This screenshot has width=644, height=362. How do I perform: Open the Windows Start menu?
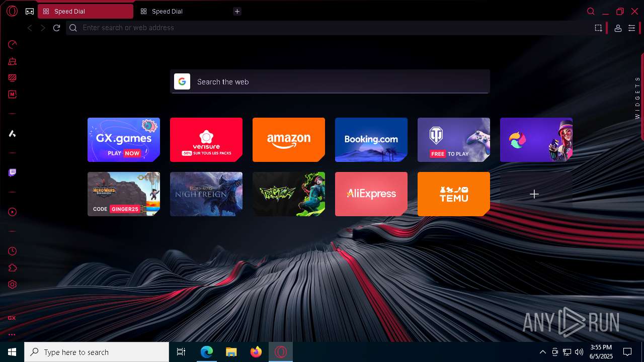pyautogui.click(x=12, y=352)
